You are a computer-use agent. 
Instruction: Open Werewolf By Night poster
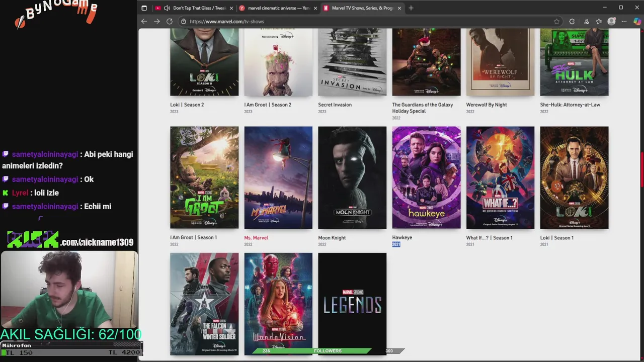[500, 62]
